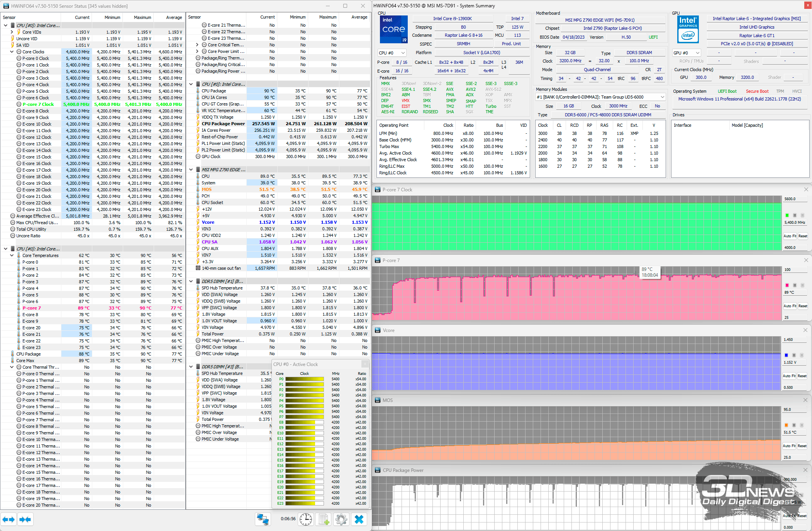Click Reset on the MOS graph

point(802,446)
